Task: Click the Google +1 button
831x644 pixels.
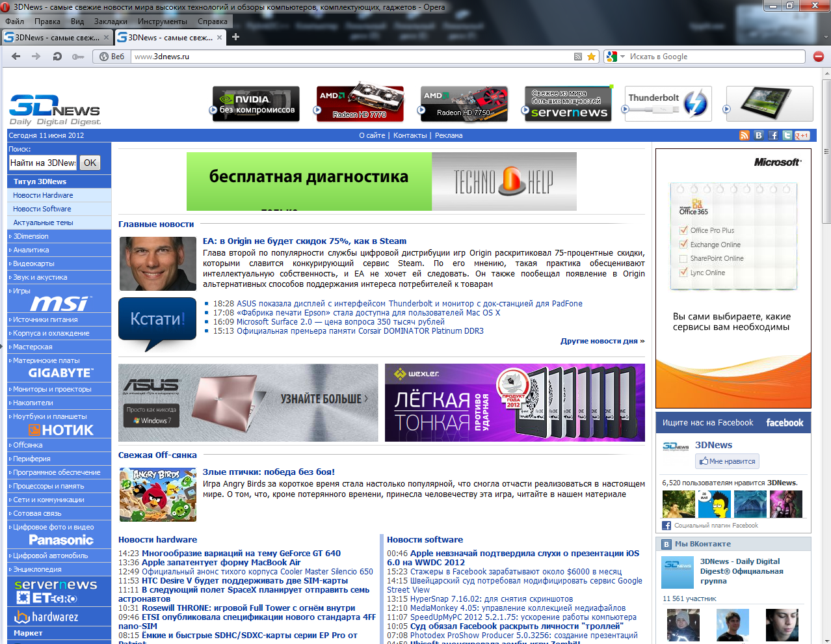Action: [x=802, y=135]
